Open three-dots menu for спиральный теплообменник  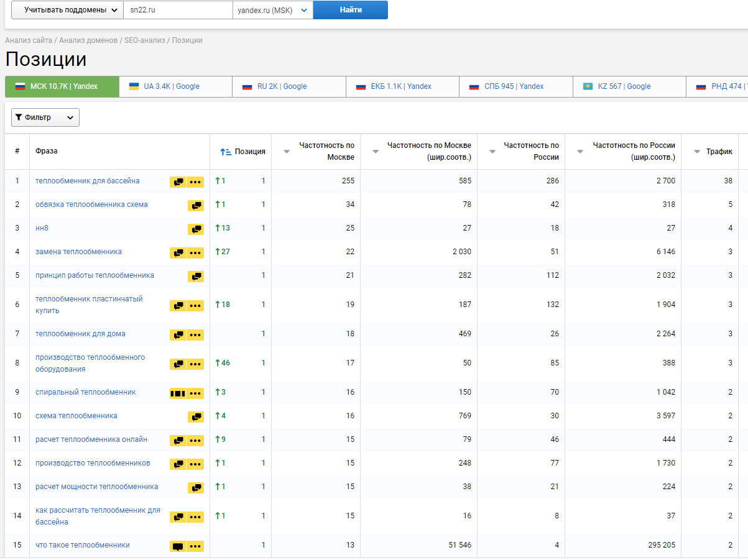click(196, 393)
